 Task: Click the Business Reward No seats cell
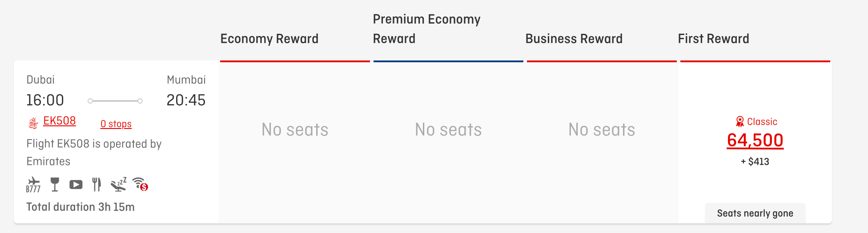pyautogui.click(x=602, y=130)
